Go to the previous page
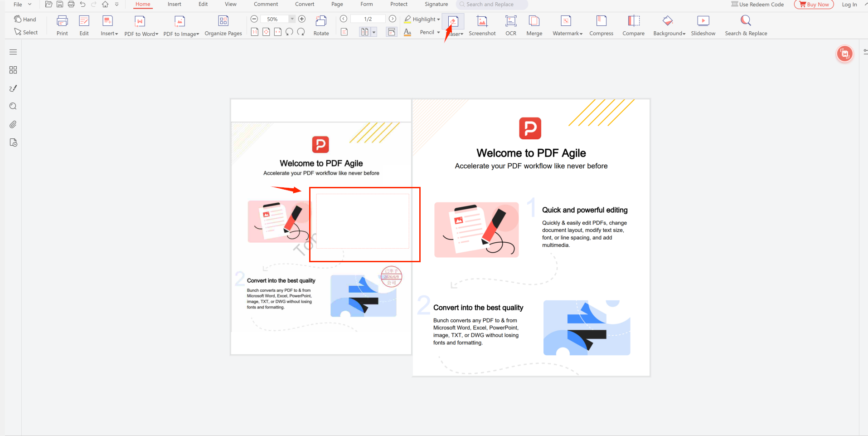 point(344,19)
